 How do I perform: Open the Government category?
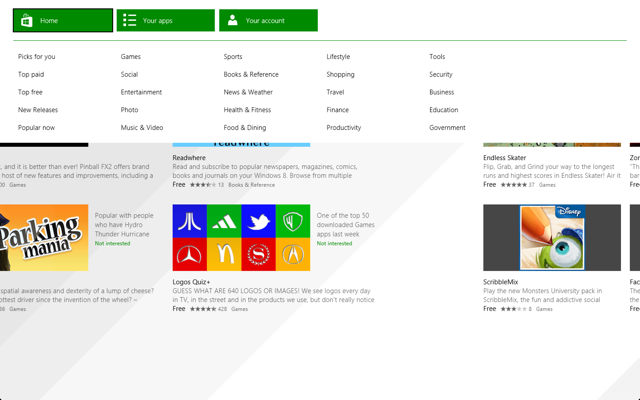pyautogui.click(x=447, y=128)
